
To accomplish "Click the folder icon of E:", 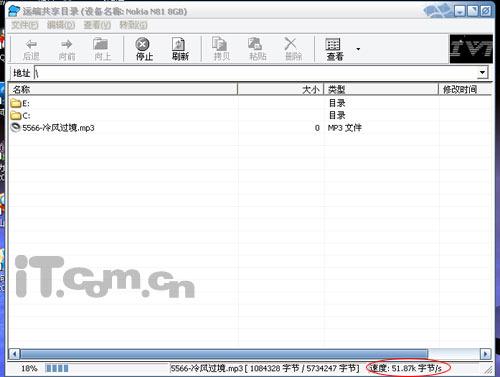I will pos(15,103).
